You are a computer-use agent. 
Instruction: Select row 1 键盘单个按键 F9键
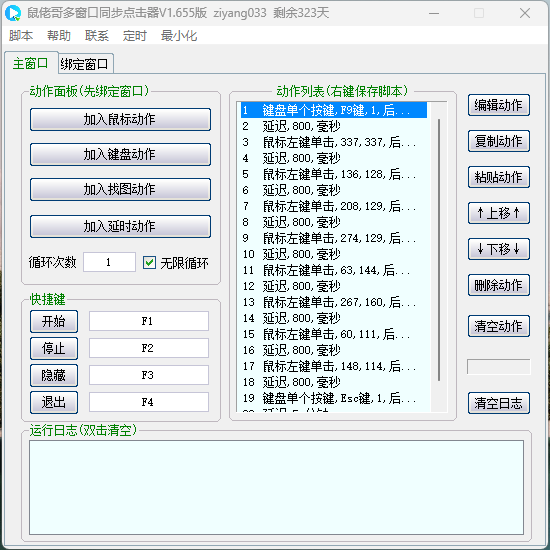click(334, 110)
